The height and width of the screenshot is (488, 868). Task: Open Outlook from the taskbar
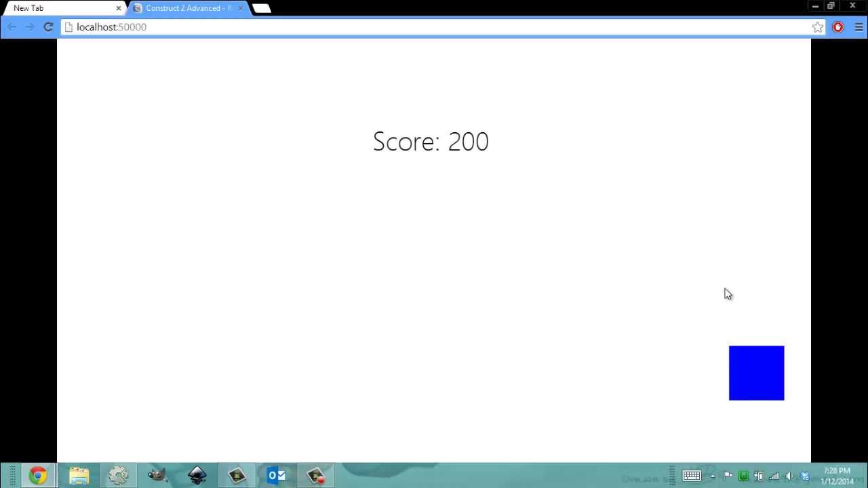pos(276,475)
